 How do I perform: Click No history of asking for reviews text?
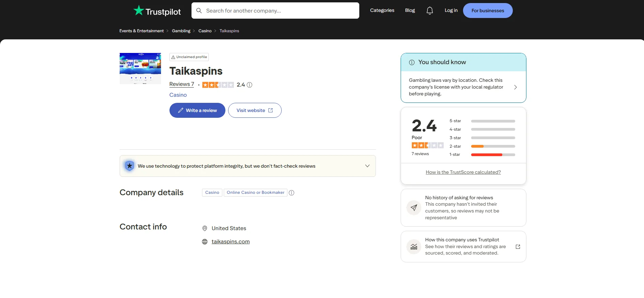pyautogui.click(x=459, y=198)
